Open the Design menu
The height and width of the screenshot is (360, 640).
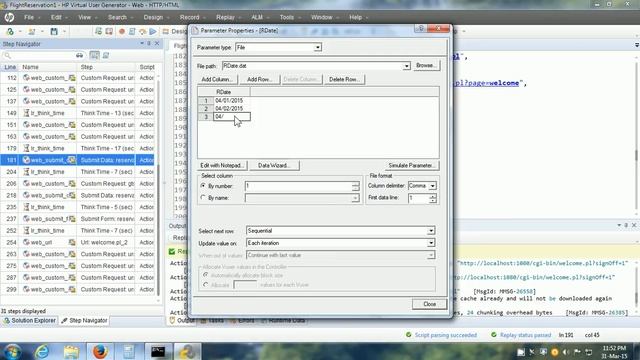point(153,18)
